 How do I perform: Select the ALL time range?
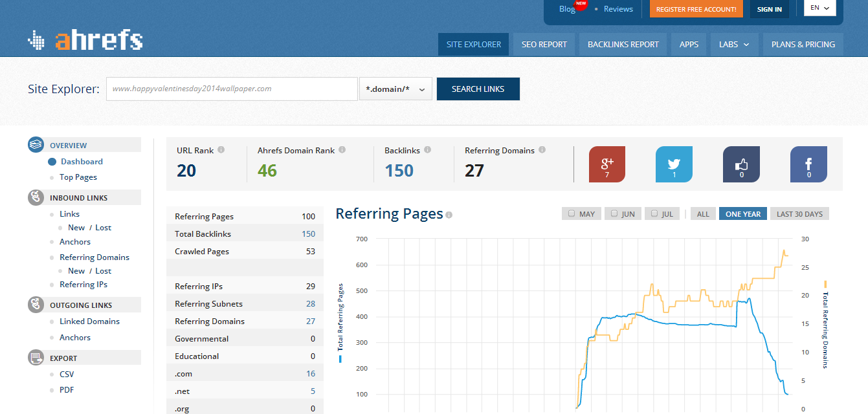pos(704,214)
